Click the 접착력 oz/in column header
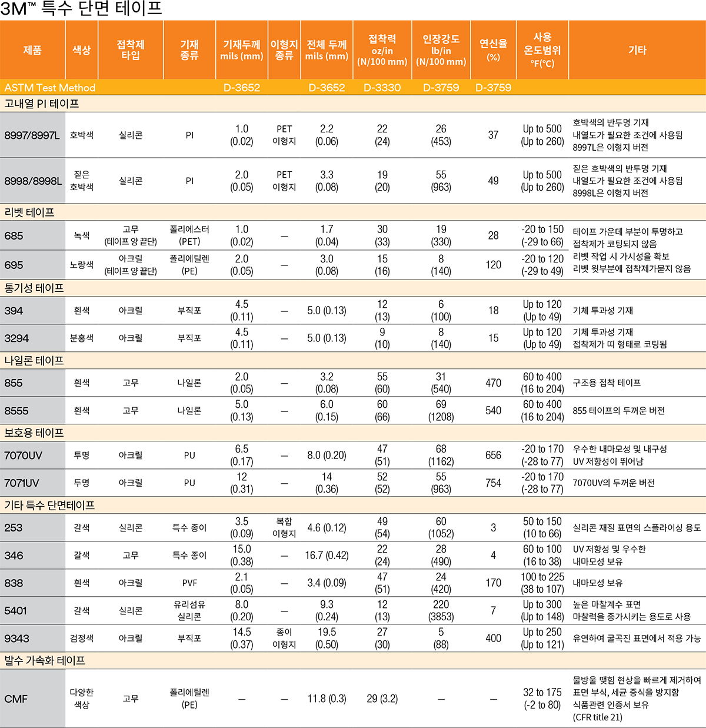This screenshot has width=706, height=728. (x=382, y=50)
